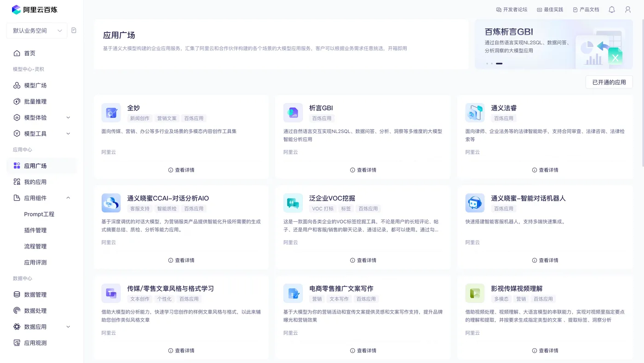Click the 阿里云百炼 logo icon
Image resolution: width=644 pixels, height=363 pixels.
[16, 9]
